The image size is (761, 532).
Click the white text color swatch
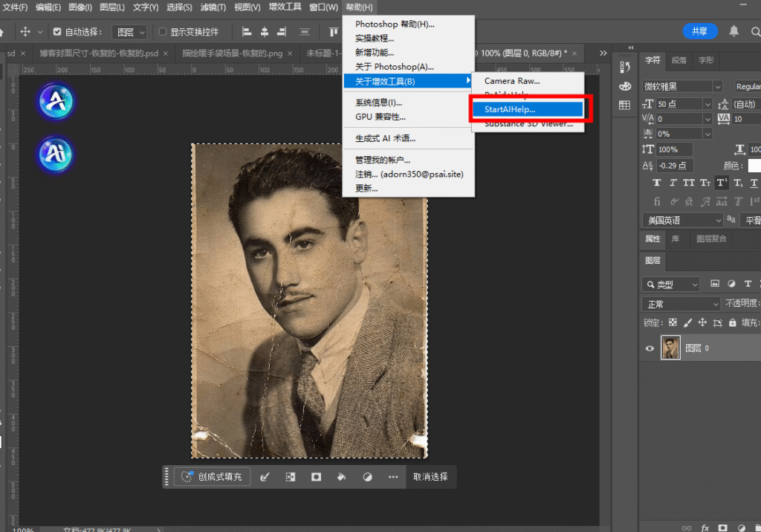754,166
